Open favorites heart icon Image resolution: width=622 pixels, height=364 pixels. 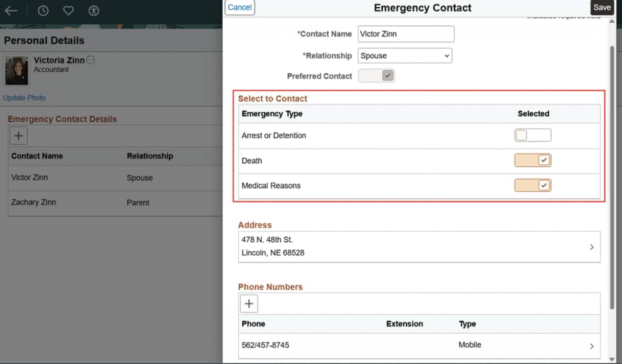coord(68,11)
